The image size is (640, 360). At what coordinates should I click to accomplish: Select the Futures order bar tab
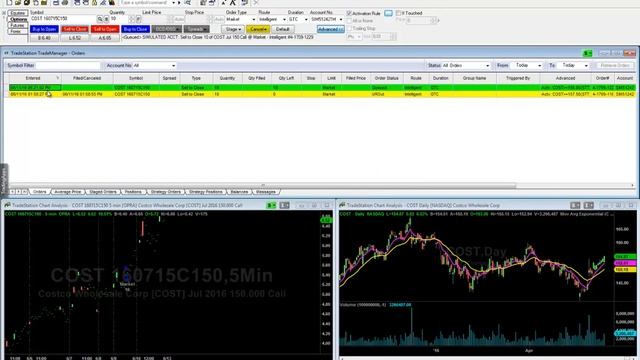coord(17,25)
